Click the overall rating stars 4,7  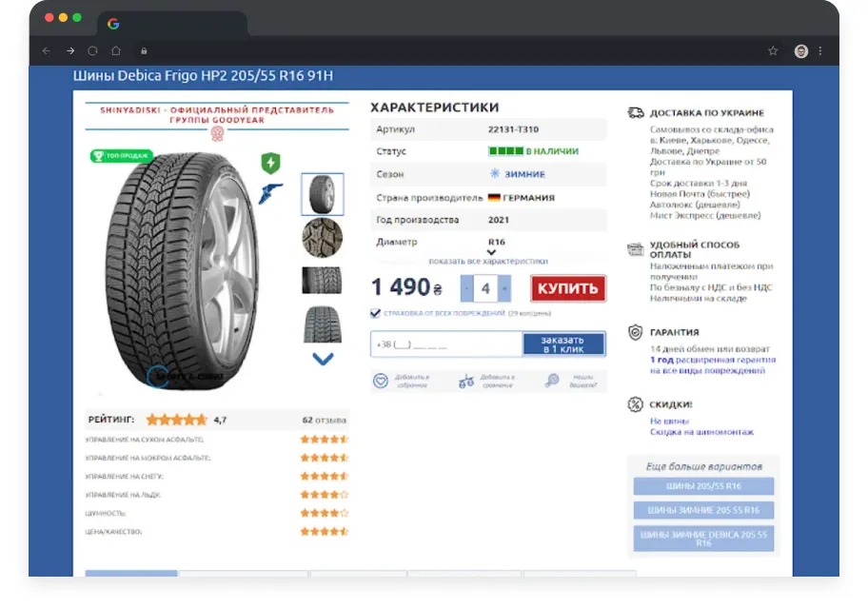coord(177,420)
